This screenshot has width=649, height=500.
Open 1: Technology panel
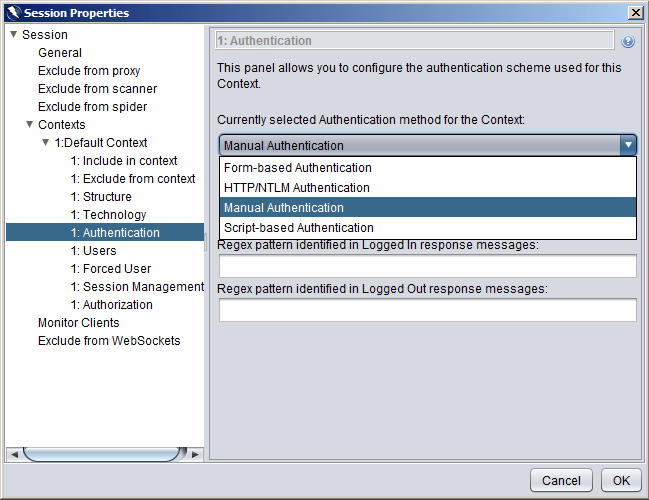coord(108,215)
